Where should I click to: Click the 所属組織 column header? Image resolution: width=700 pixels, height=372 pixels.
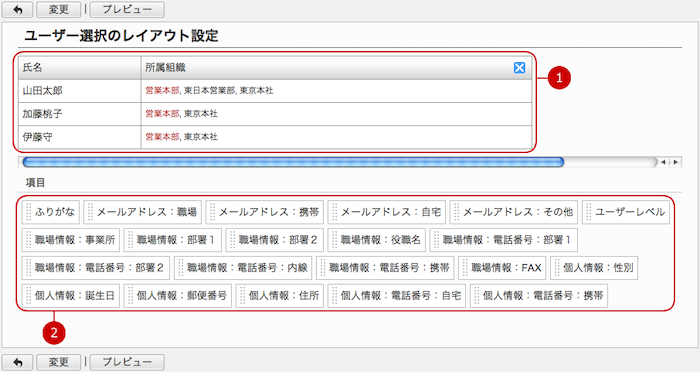(x=336, y=67)
